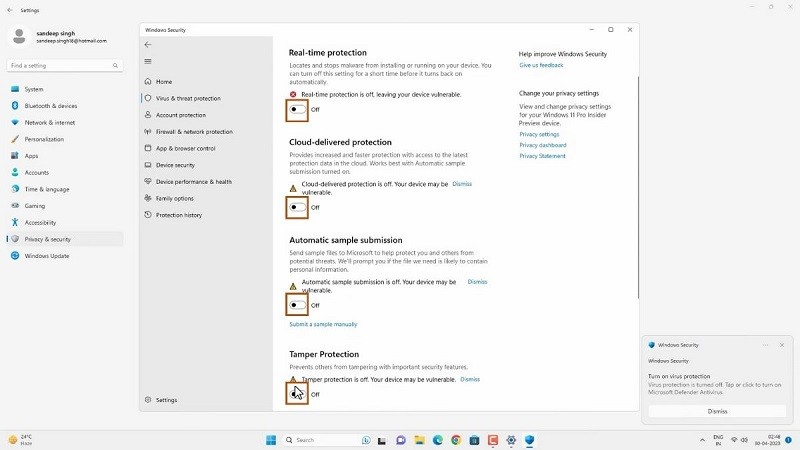Open Task View on the taskbar
The image size is (800, 450).
tap(382, 440)
